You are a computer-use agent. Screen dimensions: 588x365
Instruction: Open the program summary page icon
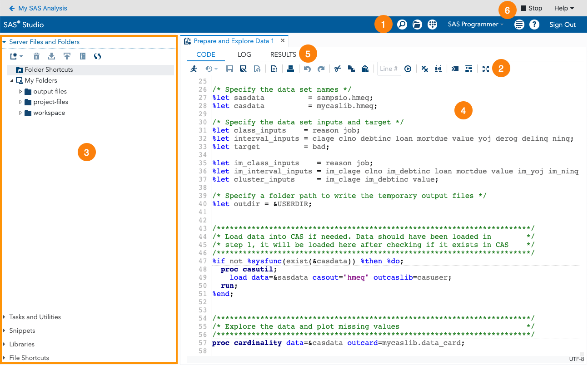[x=274, y=69]
